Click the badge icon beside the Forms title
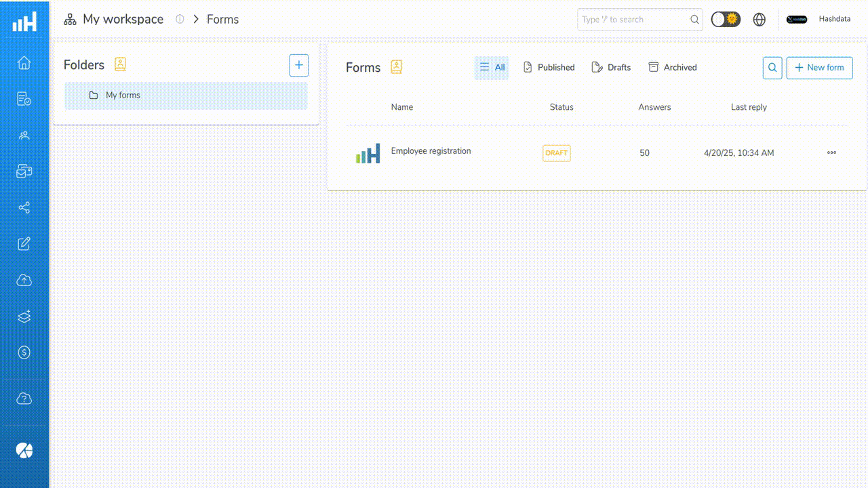 (x=397, y=67)
